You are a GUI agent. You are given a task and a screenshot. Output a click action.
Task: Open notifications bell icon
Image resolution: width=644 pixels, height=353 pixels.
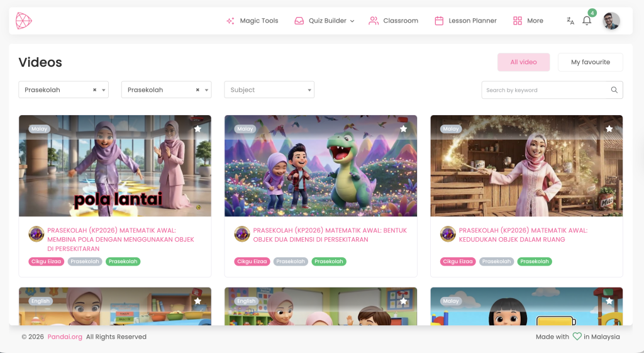coord(587,21)
